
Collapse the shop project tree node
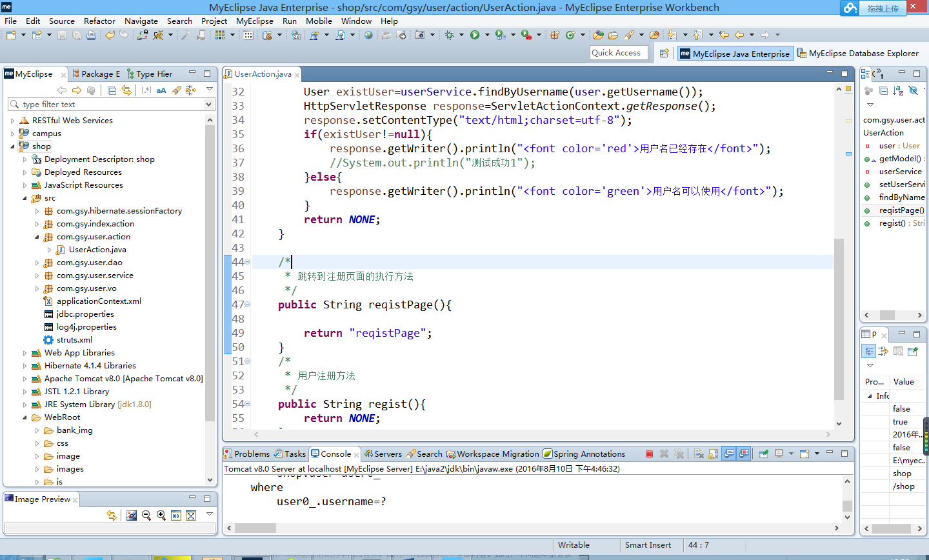[12, 146]
